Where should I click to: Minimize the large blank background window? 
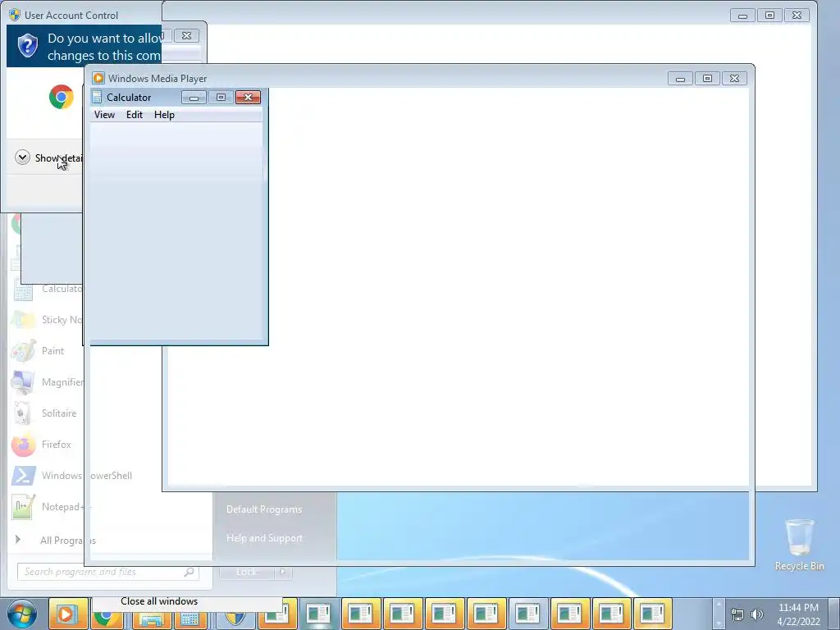point(742,15)
